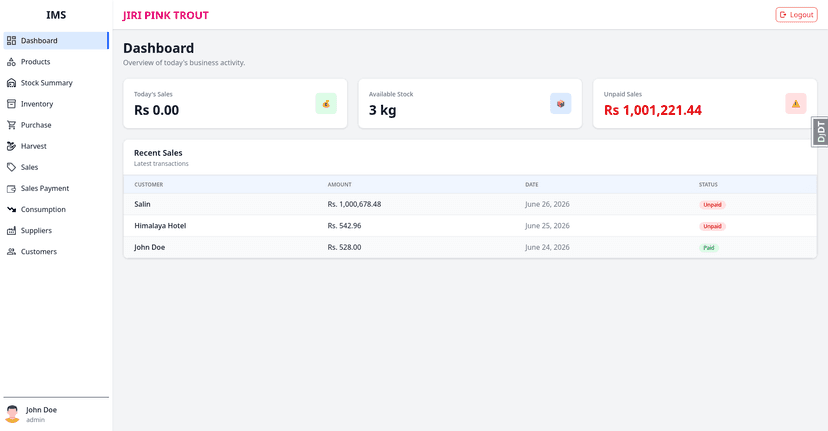Click the STATUS column header
The image size is (828, 431).
(x=708, y=184)
